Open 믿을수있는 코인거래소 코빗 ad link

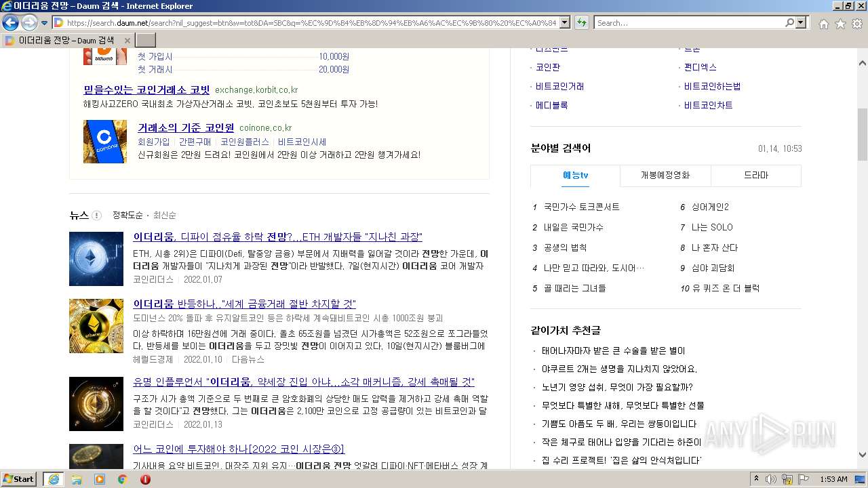(x=146, y=89)
